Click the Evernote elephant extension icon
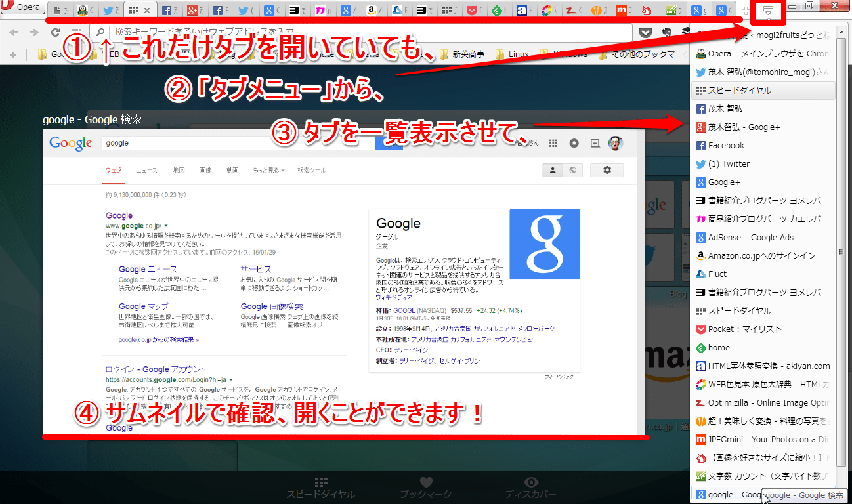This screenshot has height=504, width=852. (x=667, y=31)
